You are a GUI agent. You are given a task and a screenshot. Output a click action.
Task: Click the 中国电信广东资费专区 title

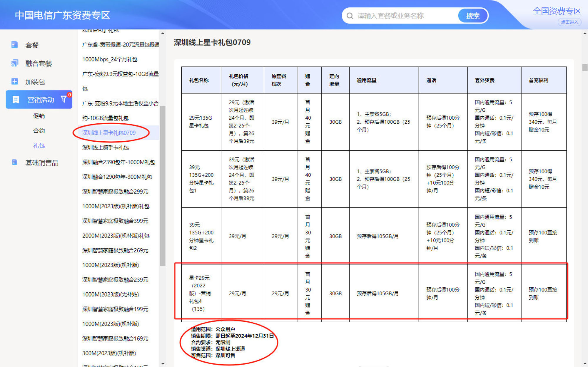(62, 15)
